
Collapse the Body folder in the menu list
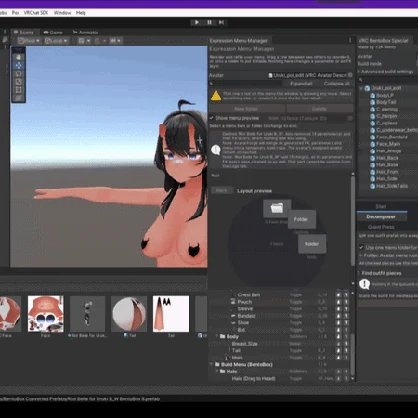[217, 336]
